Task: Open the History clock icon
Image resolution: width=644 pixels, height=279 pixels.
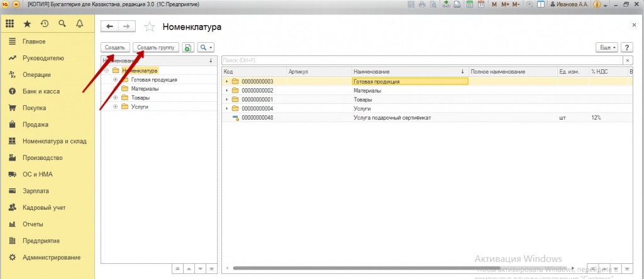Action: click(45, 24)
